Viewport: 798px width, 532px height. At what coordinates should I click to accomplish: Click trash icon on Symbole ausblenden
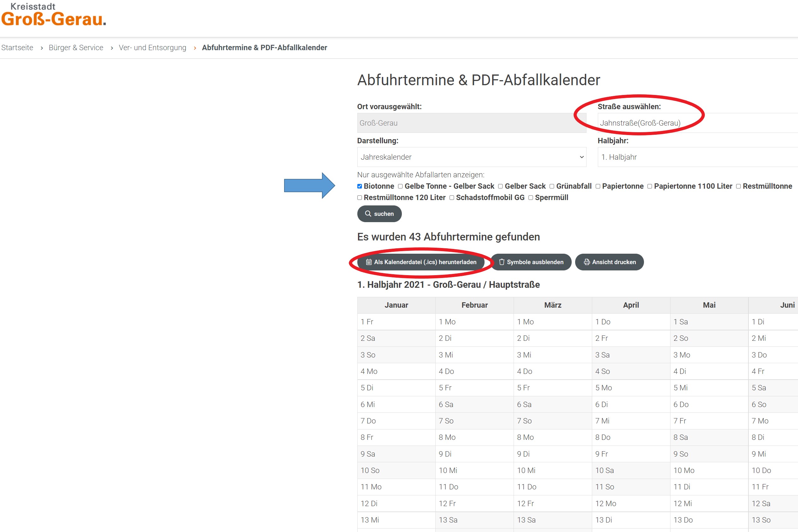pos(501,262)
